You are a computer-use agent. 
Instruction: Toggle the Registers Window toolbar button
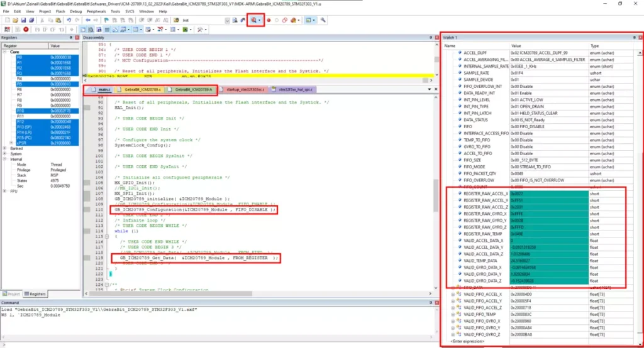point(107,30)
